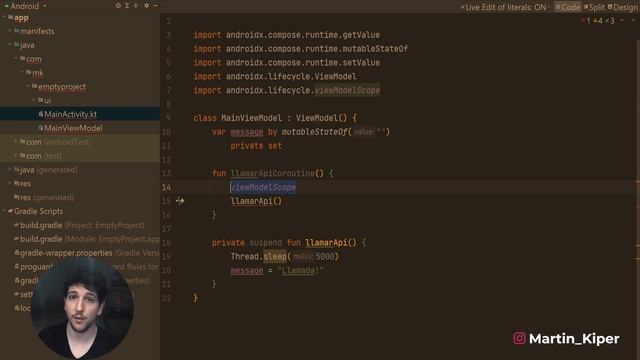Select the ui package label
The width and height of the screenshot is (640, 360).
[x=48, y=100]
